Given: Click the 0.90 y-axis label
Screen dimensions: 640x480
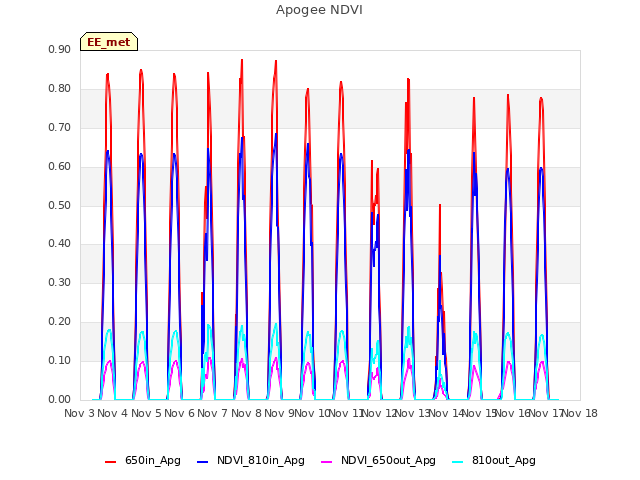Looking at the screenshot, I should [x=60, y=49].
